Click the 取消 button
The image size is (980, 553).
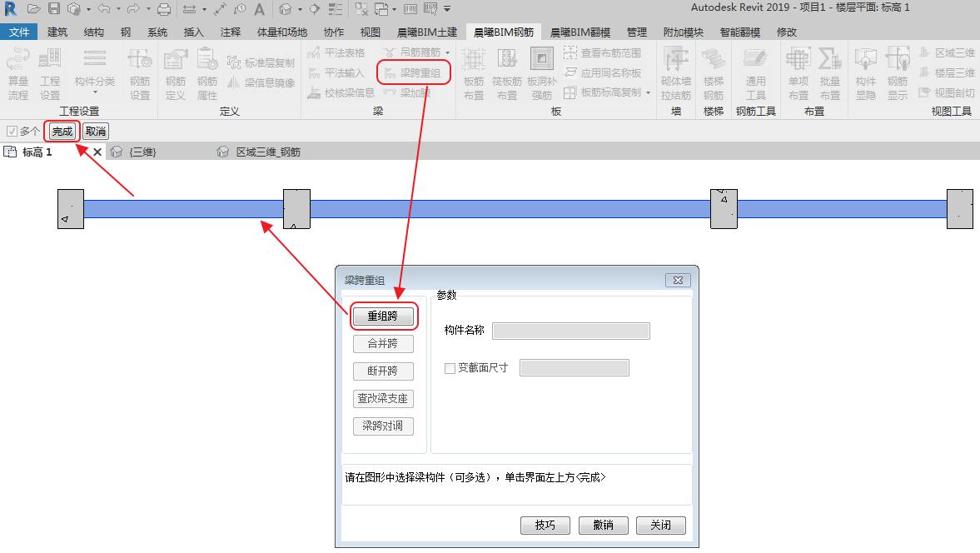point(96,132)
